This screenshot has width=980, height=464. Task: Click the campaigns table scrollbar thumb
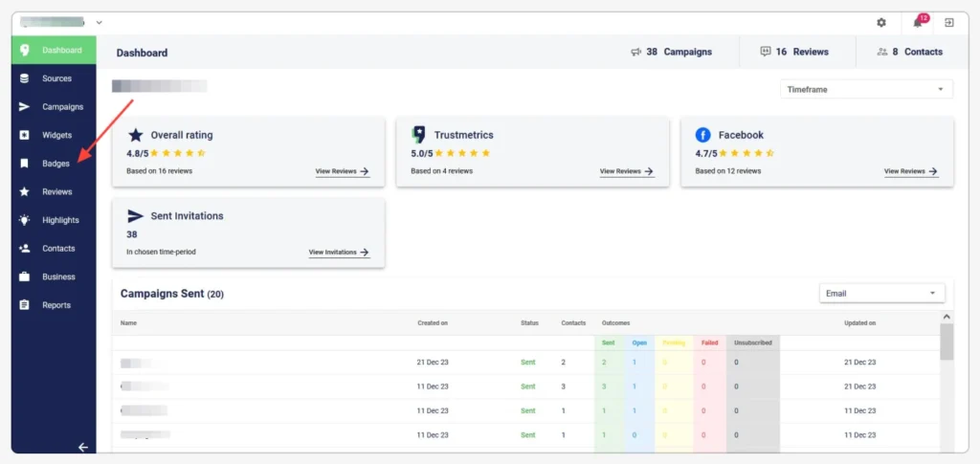pyautogui.click(x=947, y=342)
